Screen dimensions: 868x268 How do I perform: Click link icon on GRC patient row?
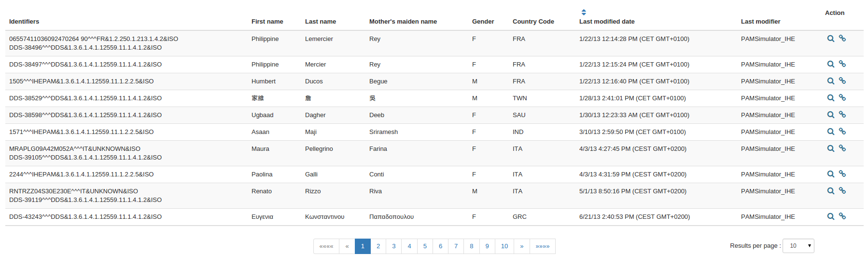[x=842, y=216]
